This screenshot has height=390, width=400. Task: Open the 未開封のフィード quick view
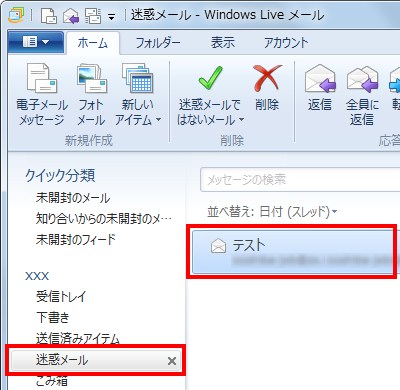point(76,239)
